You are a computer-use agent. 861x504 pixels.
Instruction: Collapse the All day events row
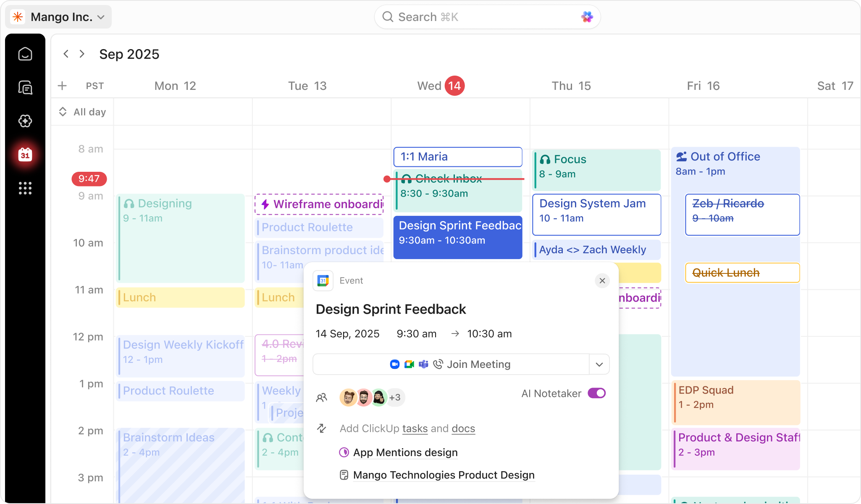(x=63, y=112)
